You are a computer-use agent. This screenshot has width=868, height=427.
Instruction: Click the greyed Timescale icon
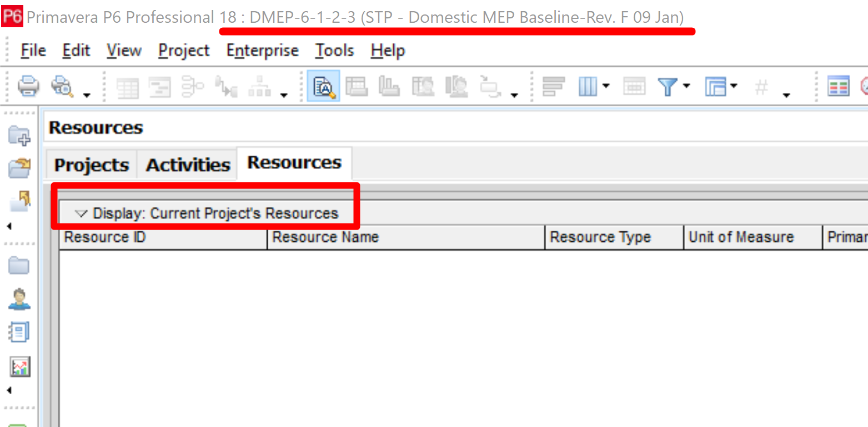(634, 87)
